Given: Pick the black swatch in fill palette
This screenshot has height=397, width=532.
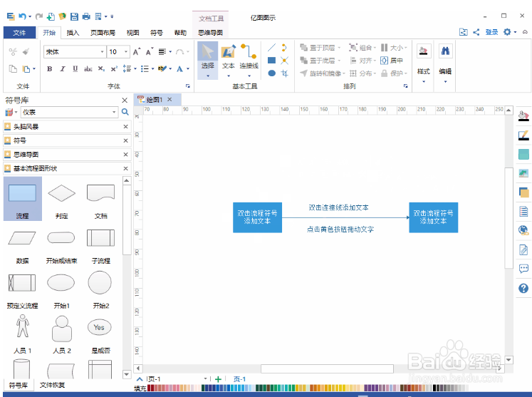Looking at the screenshot, I should click(434, 388).
